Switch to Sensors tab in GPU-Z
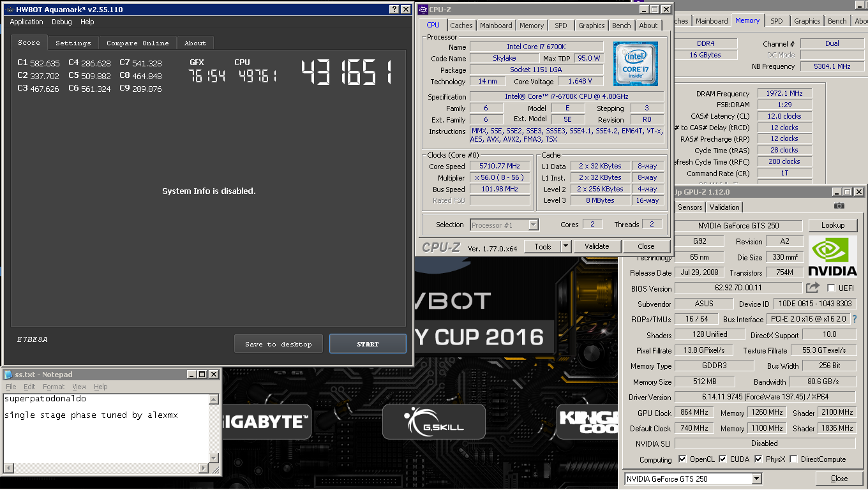 click(x=690, y=207)
